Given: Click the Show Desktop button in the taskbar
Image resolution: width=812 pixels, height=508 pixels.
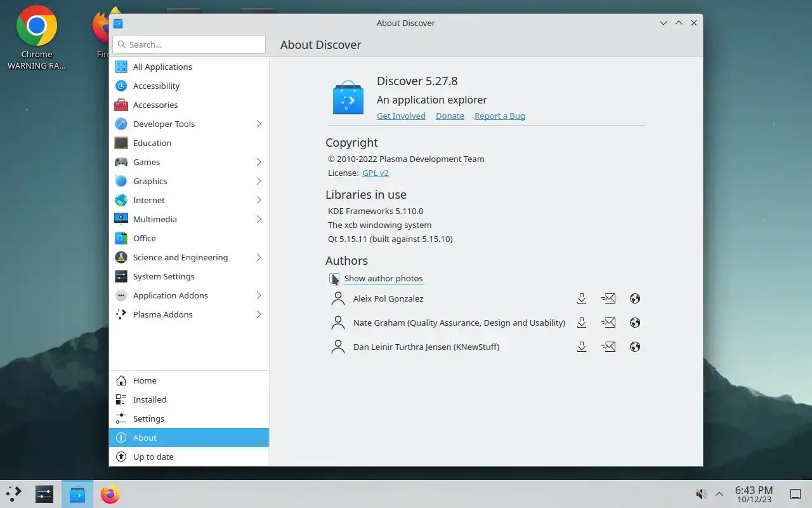Looking at the screenshot, I should click(795, 494).
